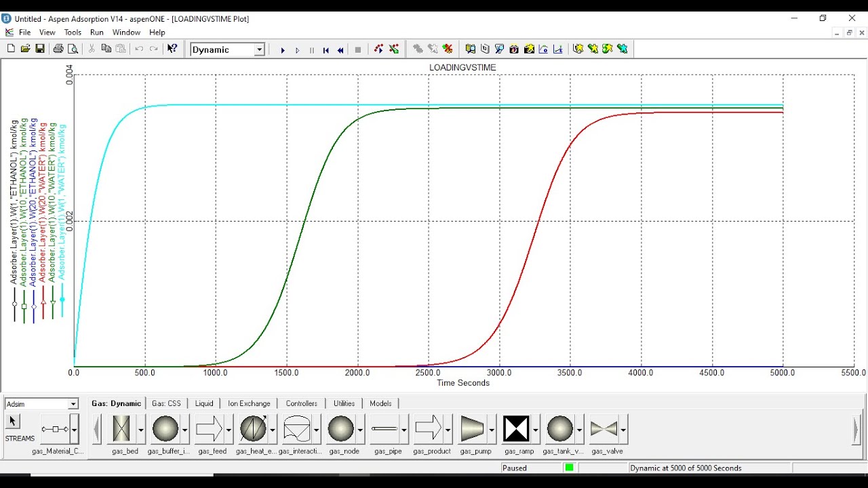Print the plot with the printer icon

58,49
